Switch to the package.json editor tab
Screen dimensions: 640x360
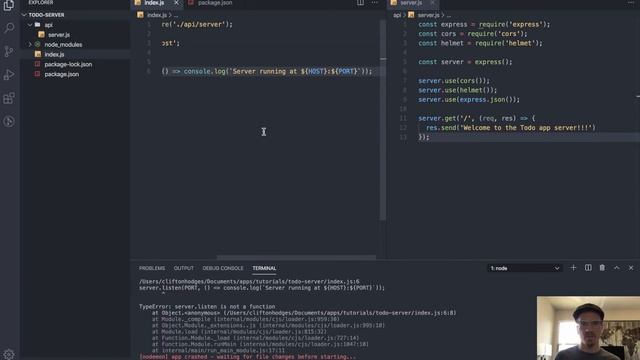pos(215,3)
